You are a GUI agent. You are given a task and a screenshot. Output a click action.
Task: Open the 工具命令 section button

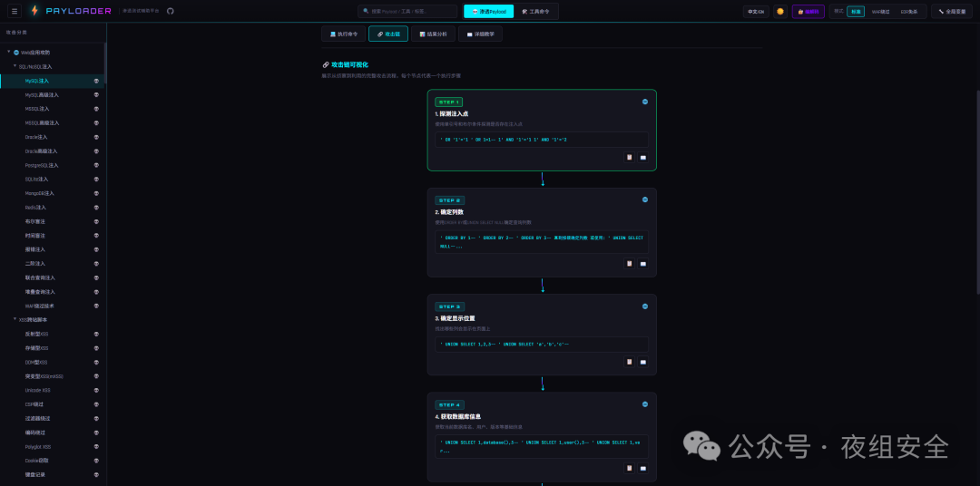pos(534,12)
